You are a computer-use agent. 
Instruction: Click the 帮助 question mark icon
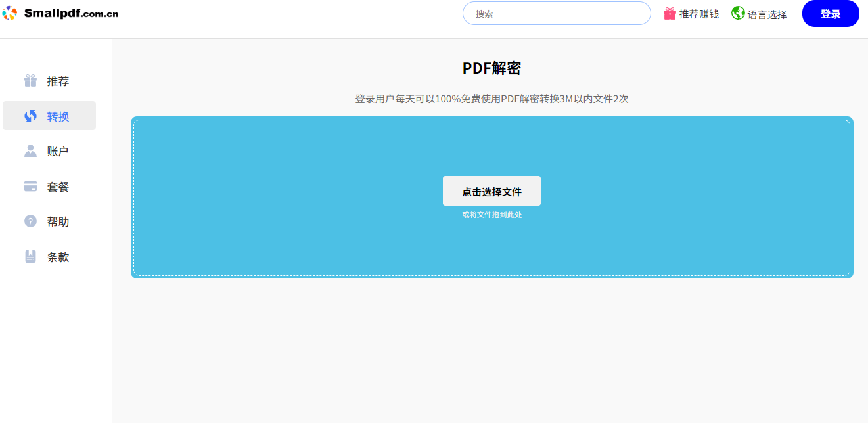(x=31, y=221)
